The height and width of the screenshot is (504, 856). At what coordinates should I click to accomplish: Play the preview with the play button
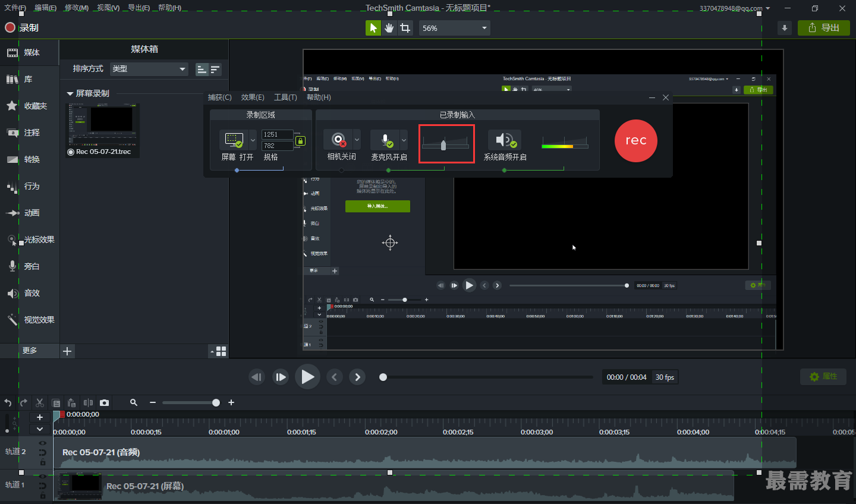[307, 377]
